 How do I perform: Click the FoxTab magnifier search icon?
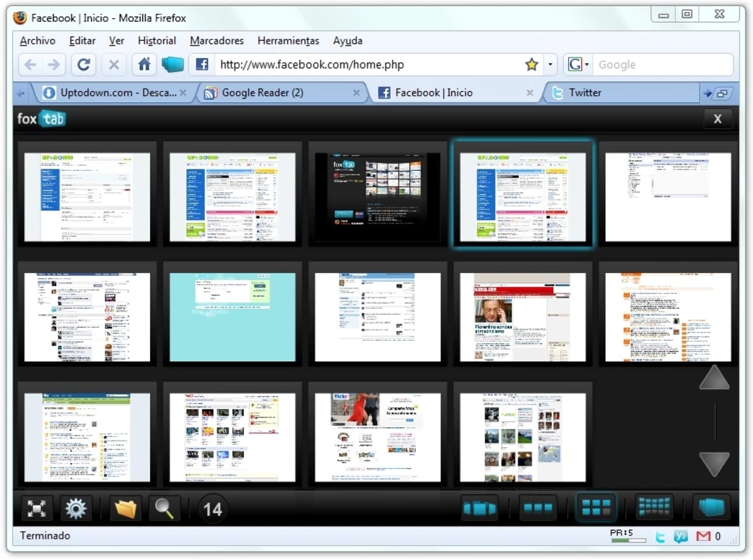coord(164,509)
